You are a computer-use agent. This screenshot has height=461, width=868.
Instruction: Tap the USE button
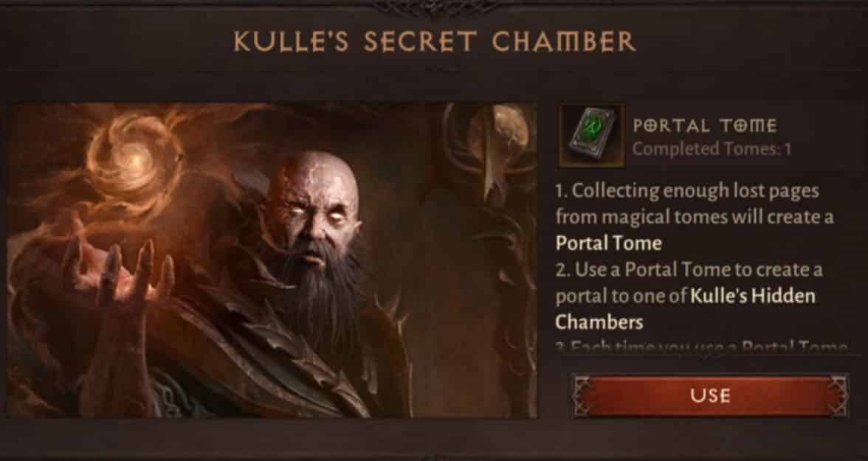(710, 395)
